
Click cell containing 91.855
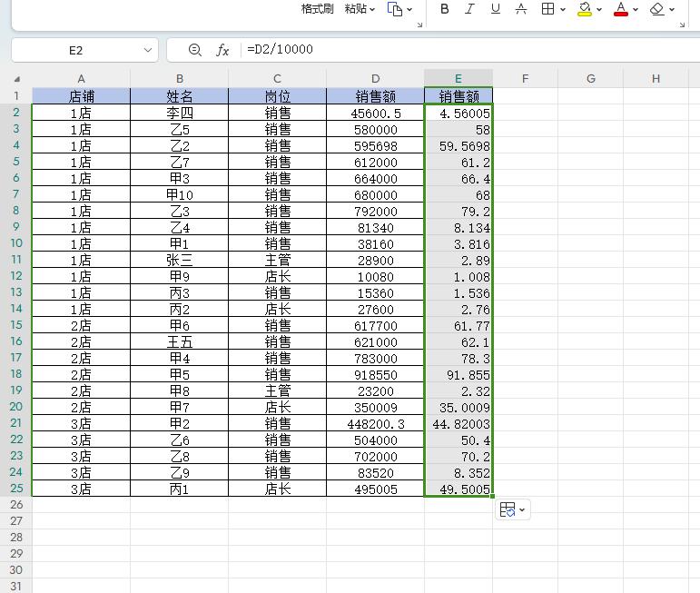[x=458, y=375]
